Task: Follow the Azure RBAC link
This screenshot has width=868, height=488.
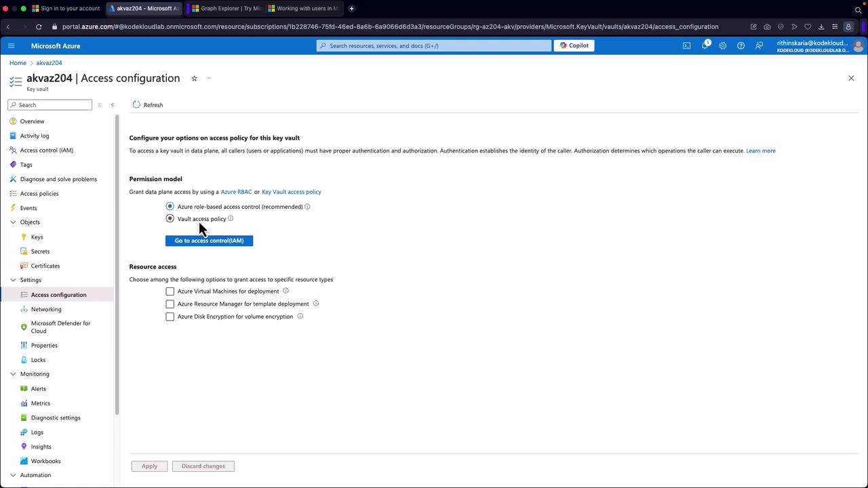Action: (236, 192)
